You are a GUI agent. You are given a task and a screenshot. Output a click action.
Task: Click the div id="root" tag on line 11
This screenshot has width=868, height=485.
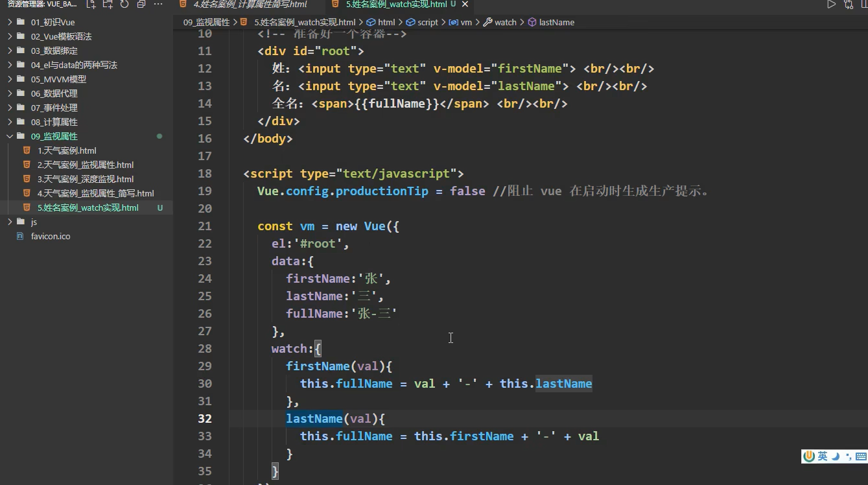311,51
